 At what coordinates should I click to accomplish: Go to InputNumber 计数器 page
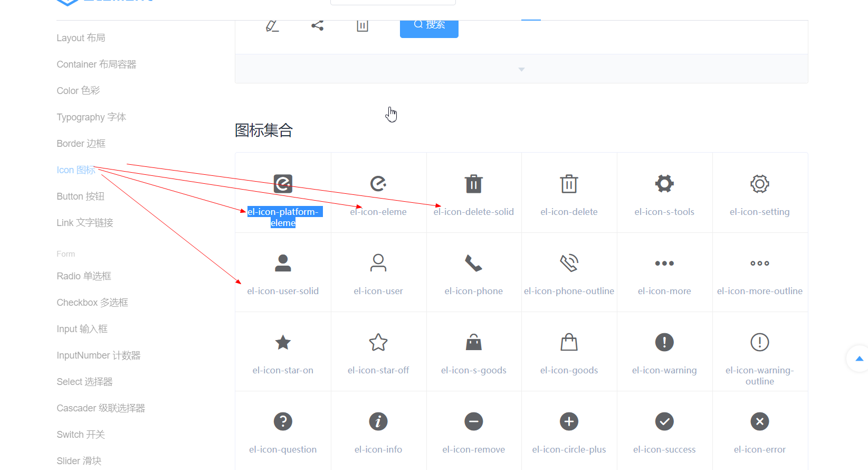99,355
